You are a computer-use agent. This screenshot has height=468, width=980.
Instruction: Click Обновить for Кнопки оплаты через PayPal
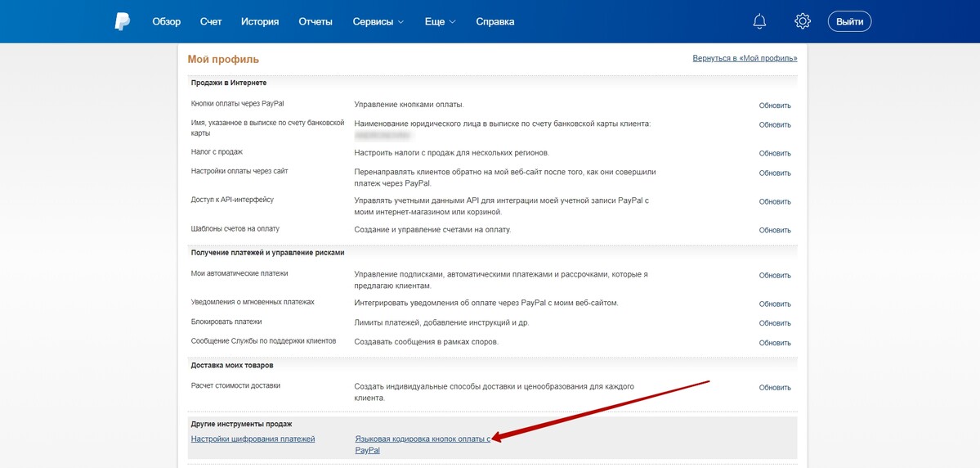(x=775, y=105)
